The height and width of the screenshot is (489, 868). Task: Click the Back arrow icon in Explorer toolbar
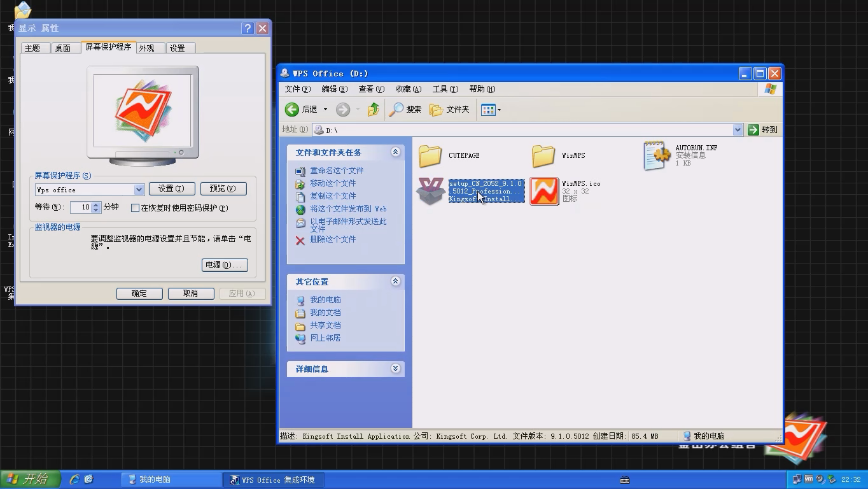click(x=292, y=110)
